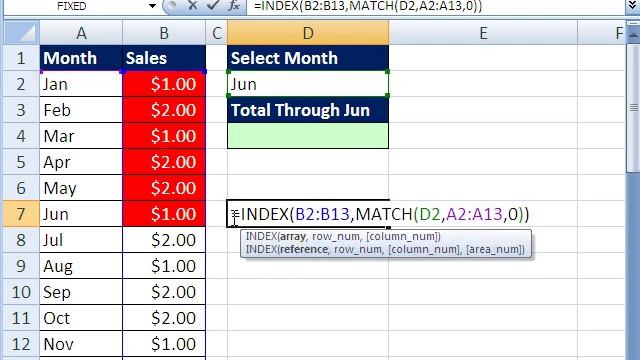Click Jan's $1.00 sales cell
640x360 pixels.
(164, 84)
